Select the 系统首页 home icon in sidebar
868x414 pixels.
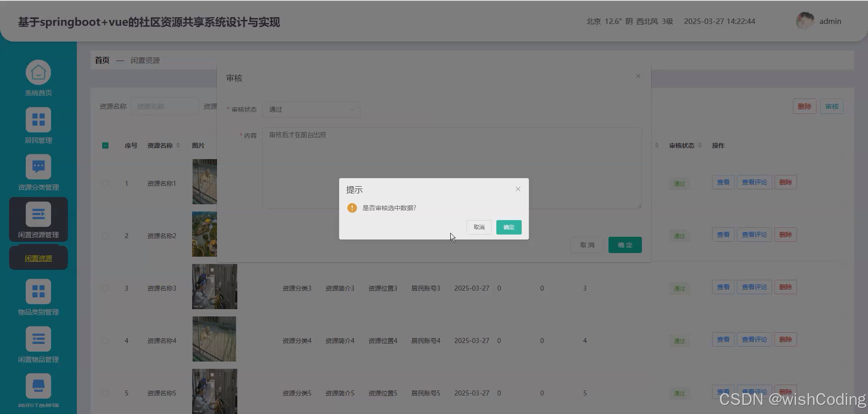[x=38, y=71]
